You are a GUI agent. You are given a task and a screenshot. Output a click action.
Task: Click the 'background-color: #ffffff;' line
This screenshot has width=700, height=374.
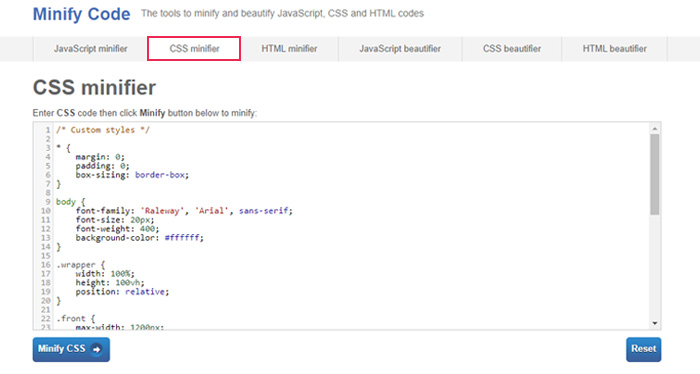coord(139,238)
